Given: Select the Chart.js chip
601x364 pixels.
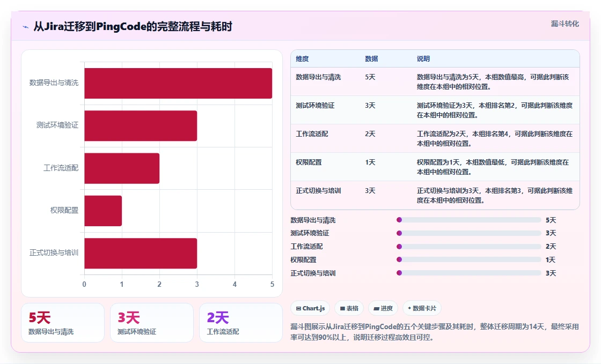Looking at the screenshot, I should (x=311, y=308).
